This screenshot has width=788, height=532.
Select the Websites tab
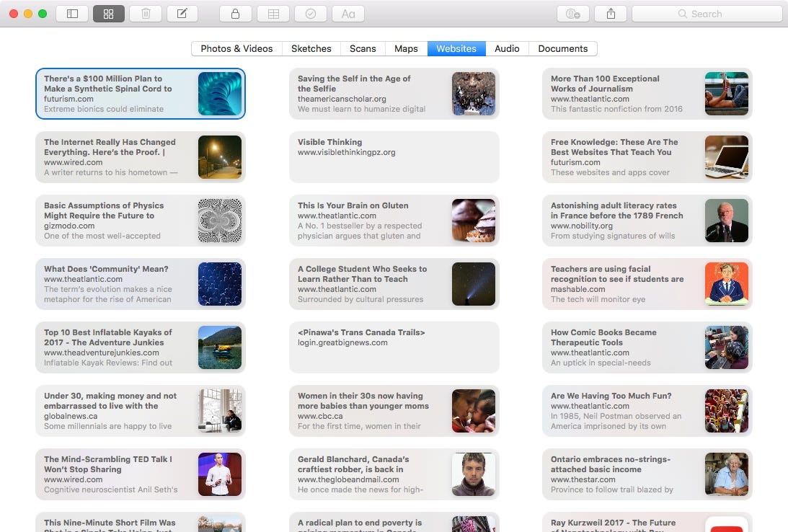[x=456, y=49]
